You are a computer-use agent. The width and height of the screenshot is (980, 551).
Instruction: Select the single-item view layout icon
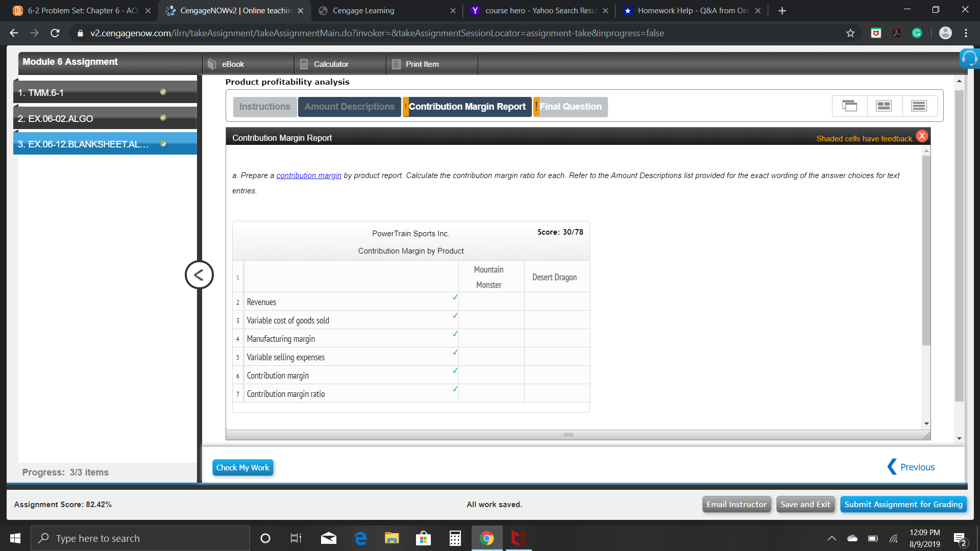849,106
